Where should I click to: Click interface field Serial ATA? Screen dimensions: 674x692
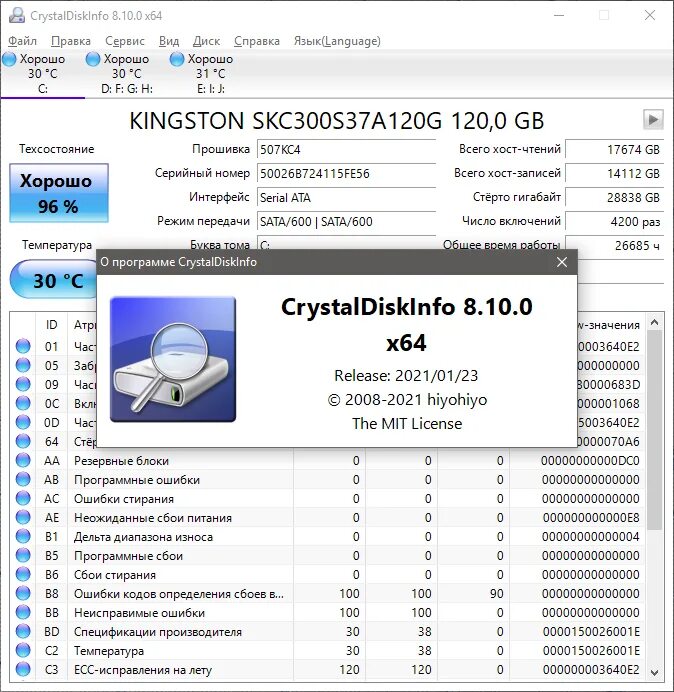click(x=346, y=197)
